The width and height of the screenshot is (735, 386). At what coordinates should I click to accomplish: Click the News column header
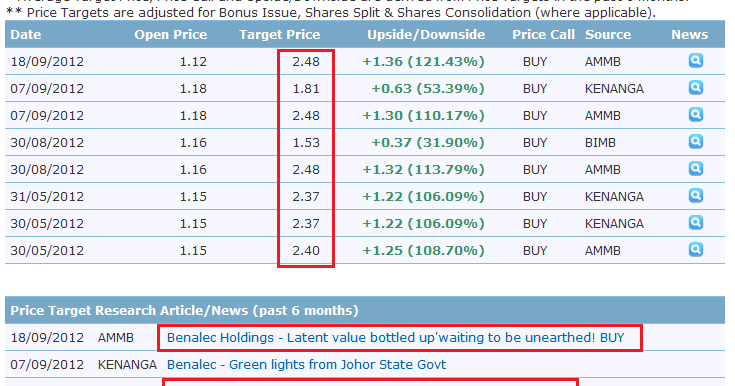point(690,35)
